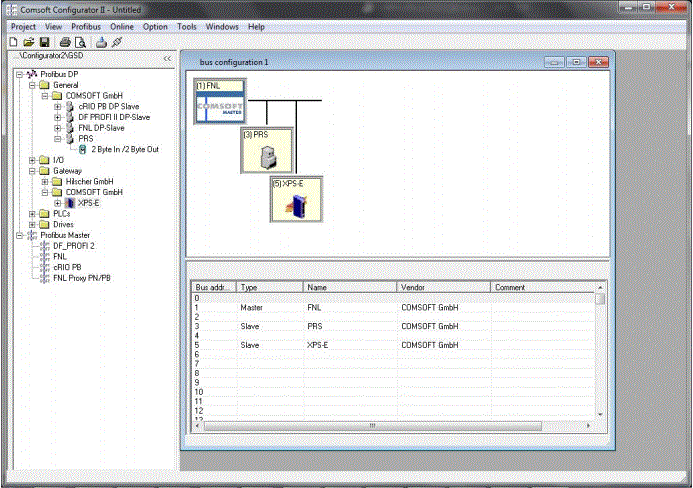Click the Type column header
Image resolution: width=693 pixels, height=488 pixels.
point(270,287)
